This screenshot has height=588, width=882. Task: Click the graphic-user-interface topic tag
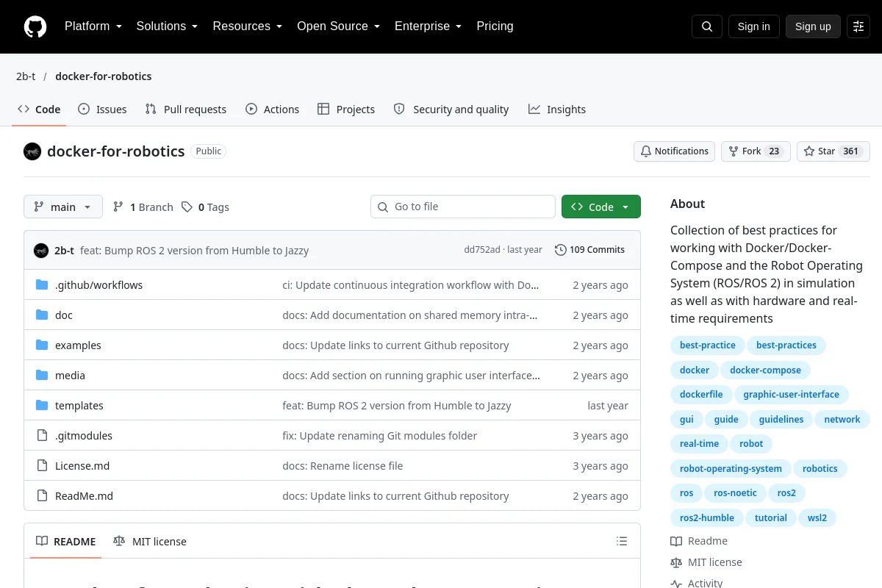tap(791, 395)
